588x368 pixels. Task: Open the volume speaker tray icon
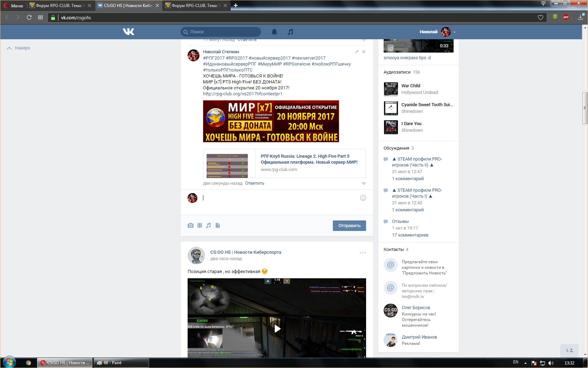(551, 363)
